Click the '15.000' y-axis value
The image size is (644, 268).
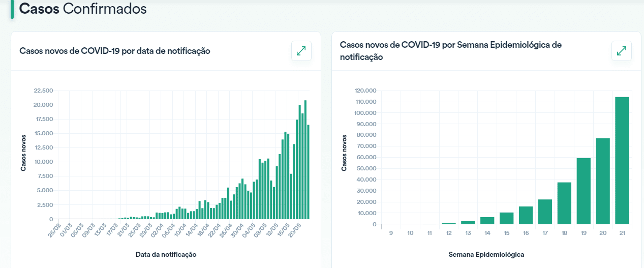tap(43, 133)
